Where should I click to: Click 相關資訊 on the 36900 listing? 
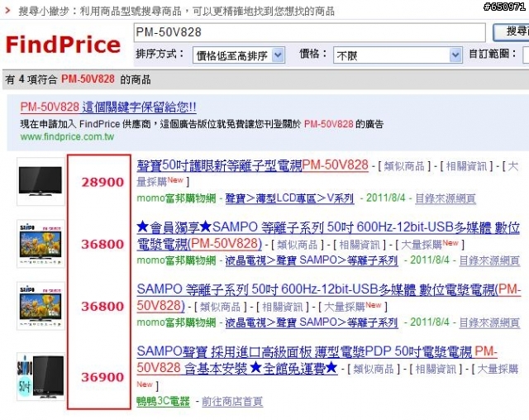click(x=436, y=369)
